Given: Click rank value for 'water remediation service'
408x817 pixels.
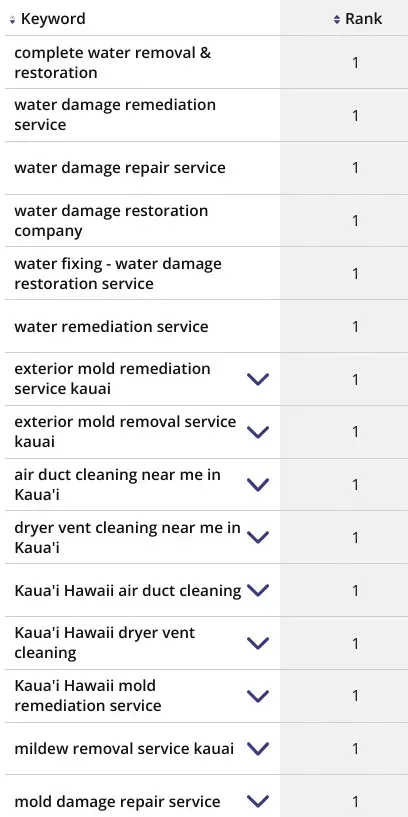Looking at the screenshot, I should 355,327.
